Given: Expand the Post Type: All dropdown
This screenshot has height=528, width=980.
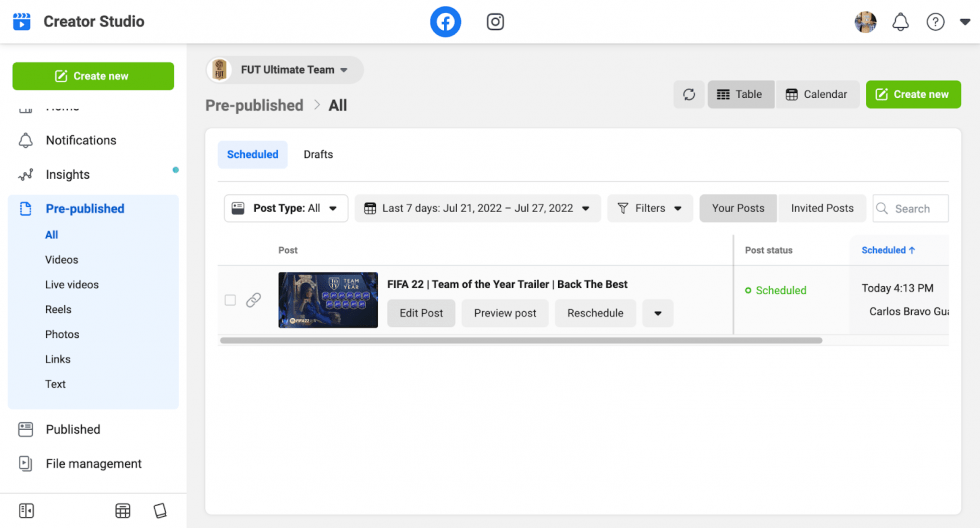Looking at the screenshot, I should click(x=286, y=208).
